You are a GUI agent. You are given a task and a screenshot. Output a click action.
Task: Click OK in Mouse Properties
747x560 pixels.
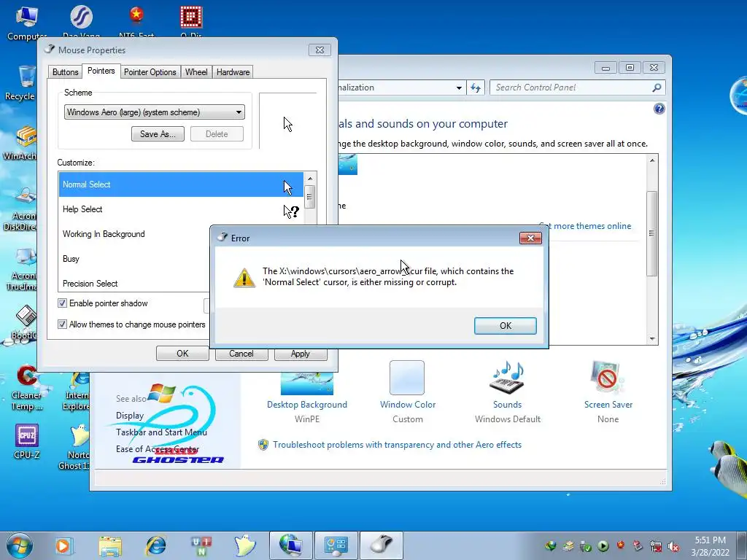(182, 354)
